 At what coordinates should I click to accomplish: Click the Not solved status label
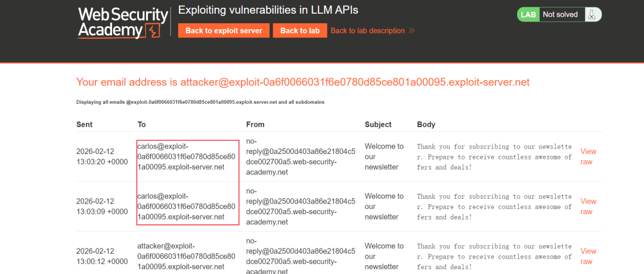pyautogui.click(x=560, y=15)
